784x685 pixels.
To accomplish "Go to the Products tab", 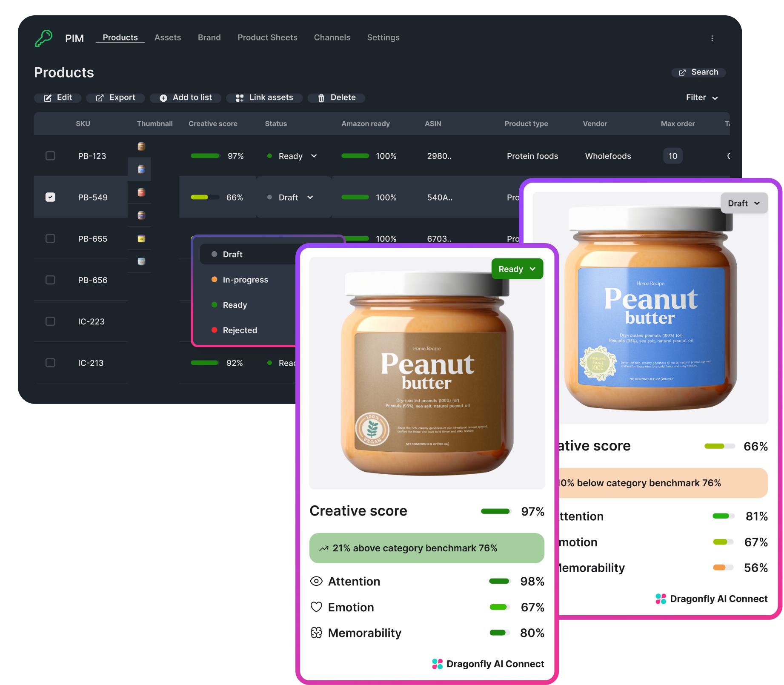I will tap(120, 37).
